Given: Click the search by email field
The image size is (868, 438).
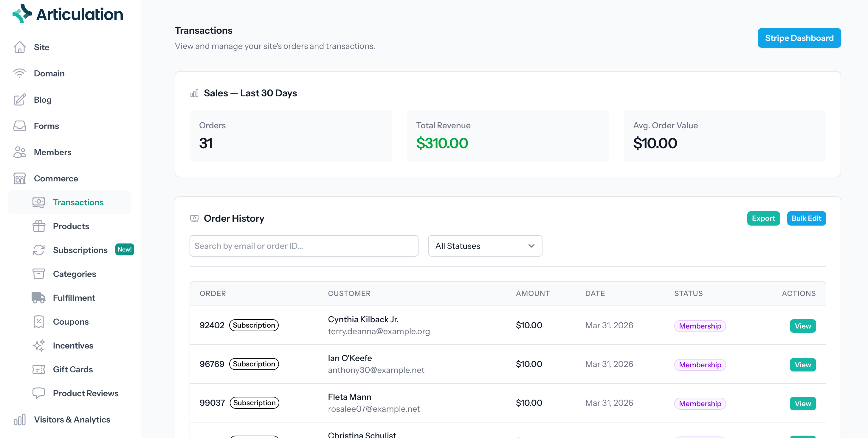Looking at the screenshot, I should coord(304,246).
